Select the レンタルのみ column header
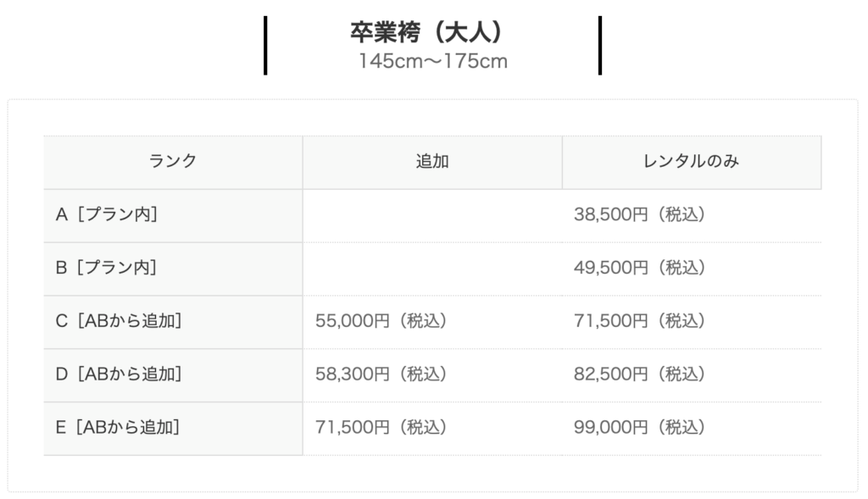This screenshot has height=499, width=868. click(691, 162)
